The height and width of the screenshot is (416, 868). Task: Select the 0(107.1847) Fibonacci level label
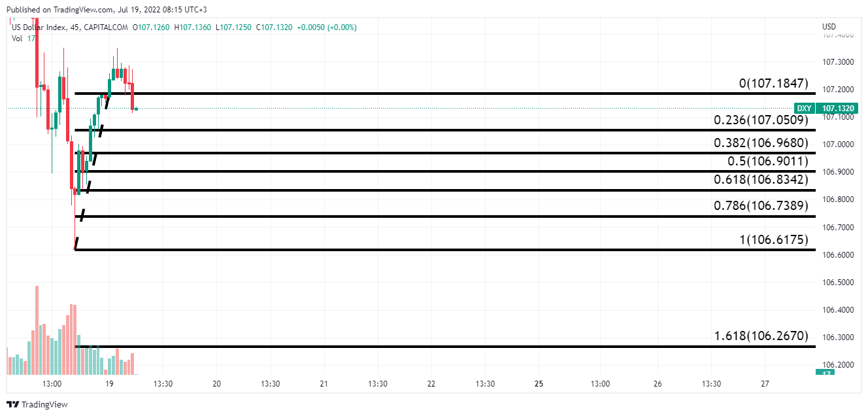click(x=773, y=84)
